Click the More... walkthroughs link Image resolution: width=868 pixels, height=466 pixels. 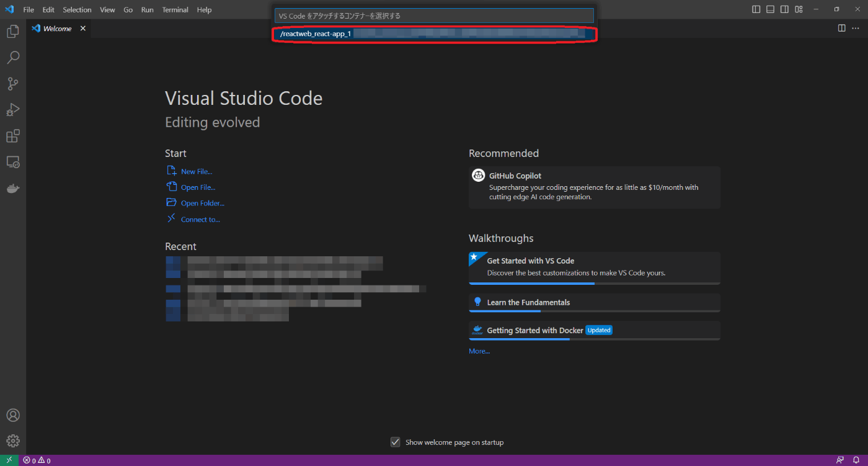pyautogui.click(x=479, y=351)
